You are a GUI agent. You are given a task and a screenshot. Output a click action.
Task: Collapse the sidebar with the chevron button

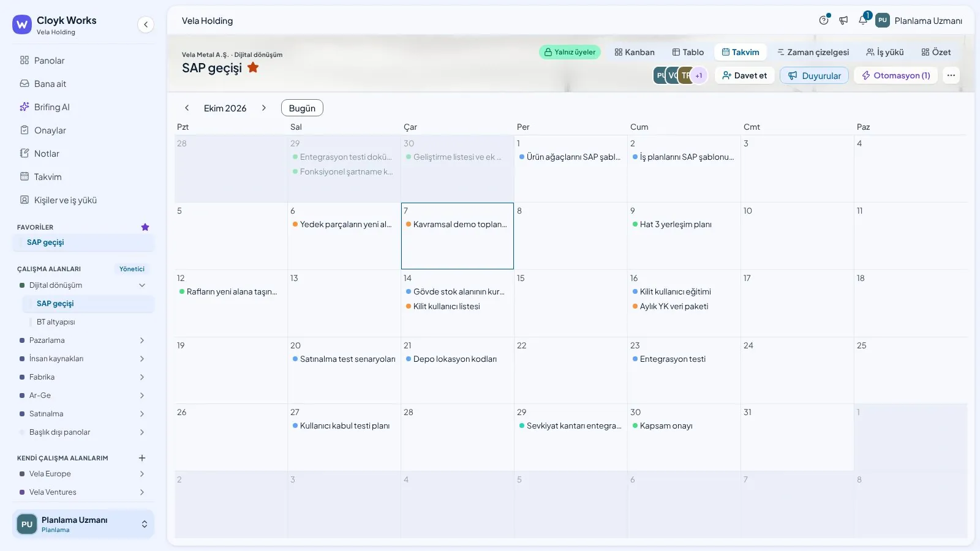(145, 24)
